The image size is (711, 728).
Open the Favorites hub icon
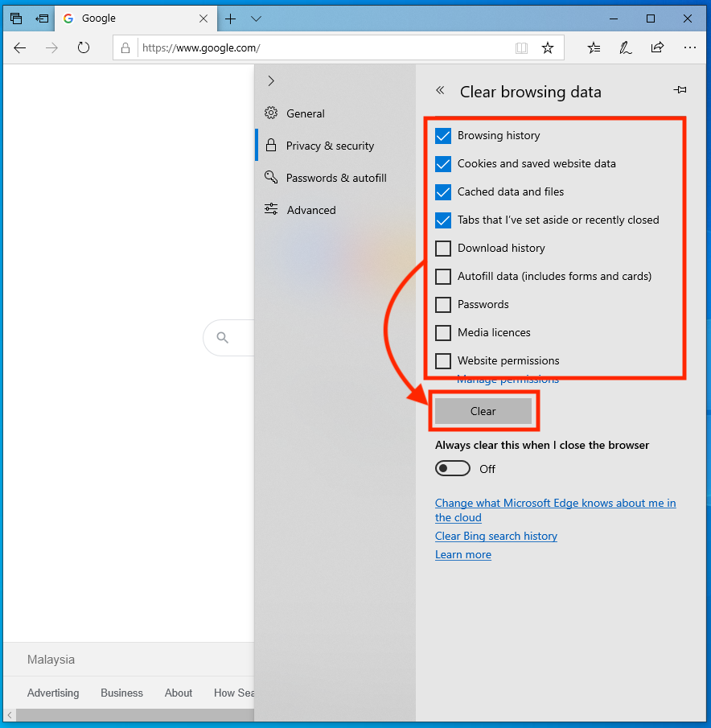click(x=594, y=48)
